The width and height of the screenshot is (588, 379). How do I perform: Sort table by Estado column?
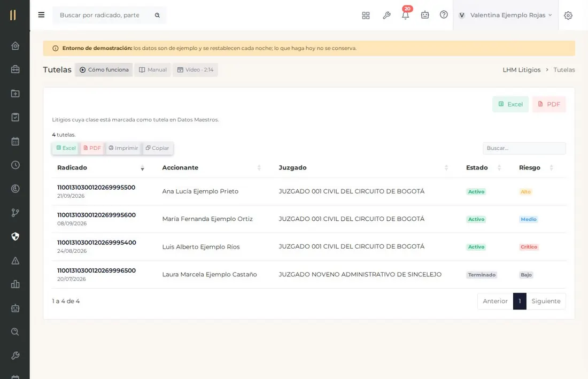(x=483, y=167)
